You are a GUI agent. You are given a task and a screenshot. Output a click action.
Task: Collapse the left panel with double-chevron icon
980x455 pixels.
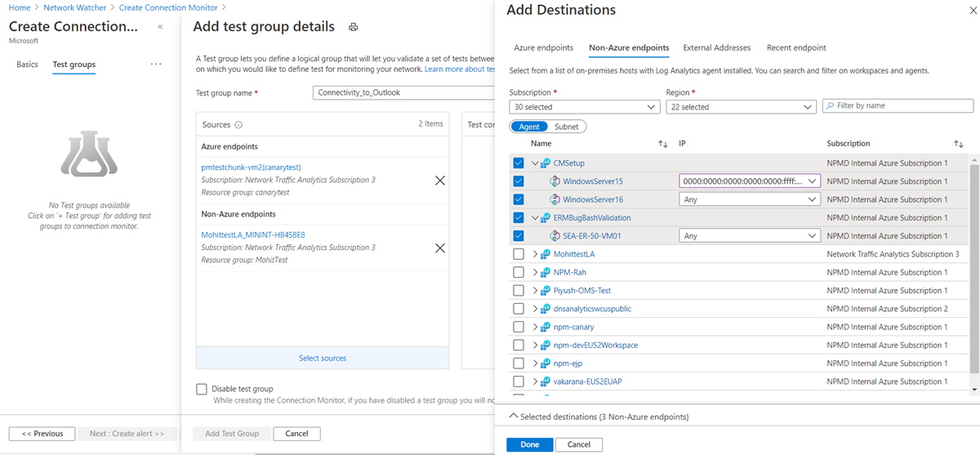pos(160,27)
